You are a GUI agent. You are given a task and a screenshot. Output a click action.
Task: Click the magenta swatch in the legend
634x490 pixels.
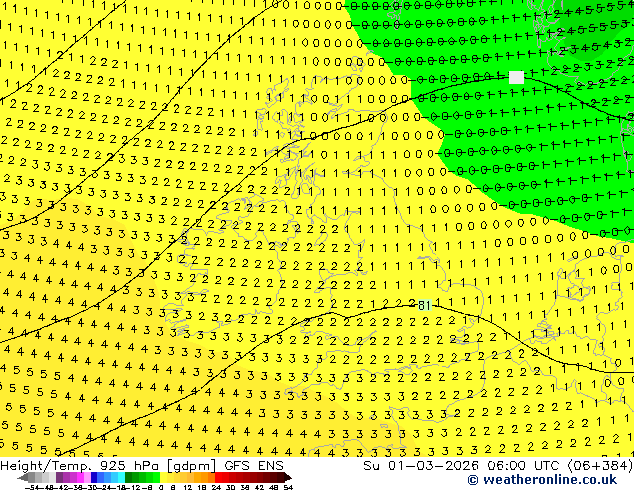click(x=80, y=477)
